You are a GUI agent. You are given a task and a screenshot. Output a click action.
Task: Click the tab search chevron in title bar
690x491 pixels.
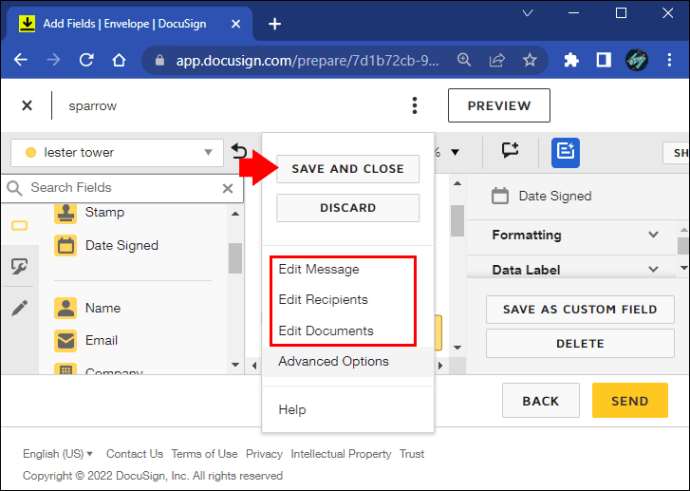(x=528, y=13)
